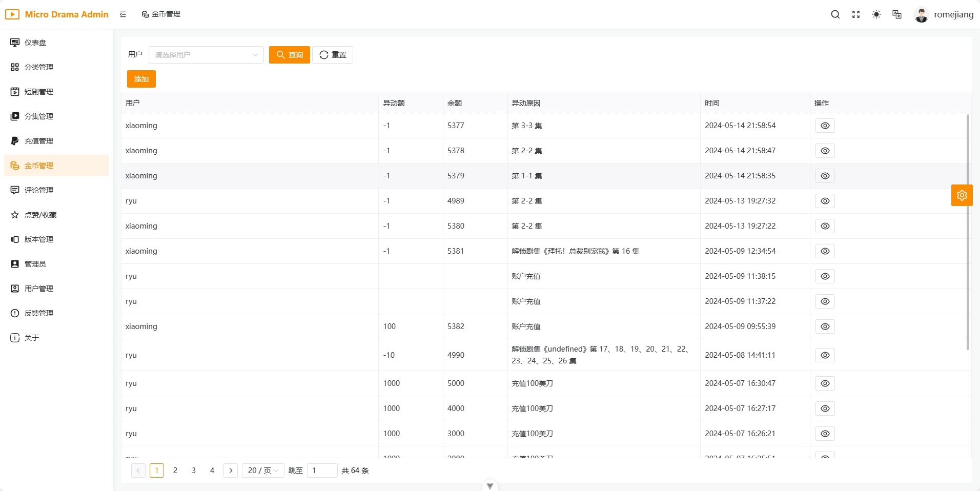Expand the 20 / 页 page size selector
The height and width of the screenshot is (491, 980).
pyautogui.click(x=263, y=470)
